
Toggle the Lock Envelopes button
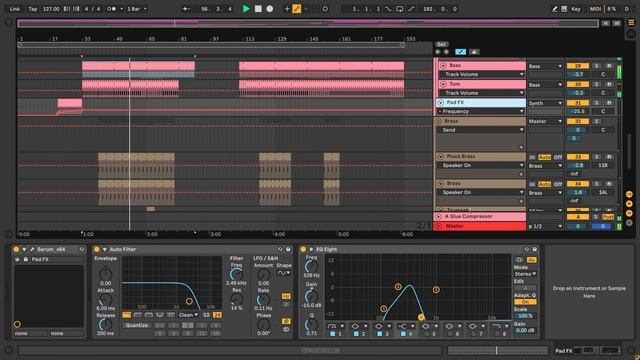(x=474, y=52)
